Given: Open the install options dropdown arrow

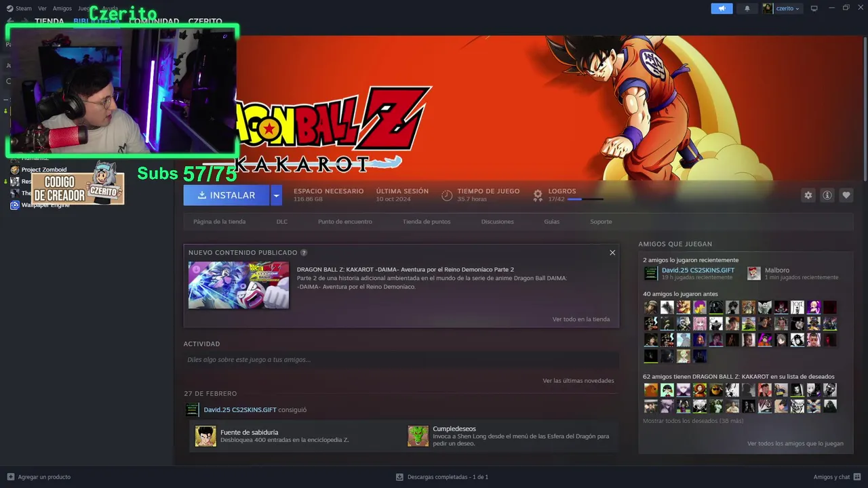Looking at the screenshot, I should click(x=275, y=195).
